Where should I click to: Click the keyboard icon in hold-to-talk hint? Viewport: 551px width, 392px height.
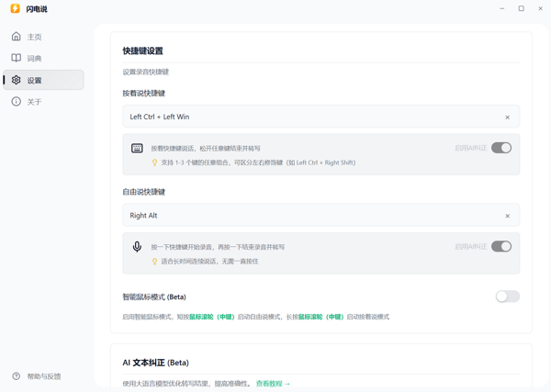(x=137, y=148)
